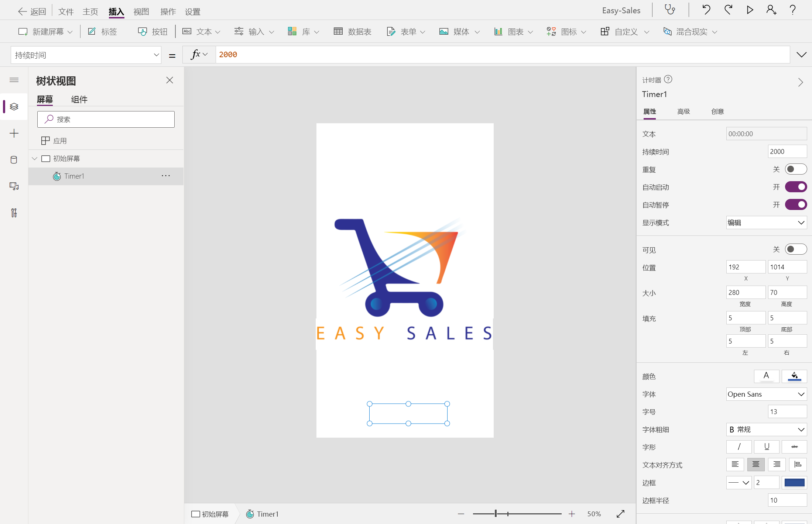Viewport: 812px width, 524px height.
Task: Insert a 数据表 data table
Action: click(x=352, y=32)
